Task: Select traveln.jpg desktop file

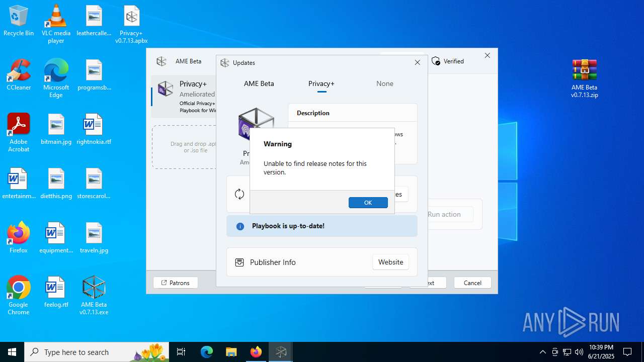Action: point(94,238)
